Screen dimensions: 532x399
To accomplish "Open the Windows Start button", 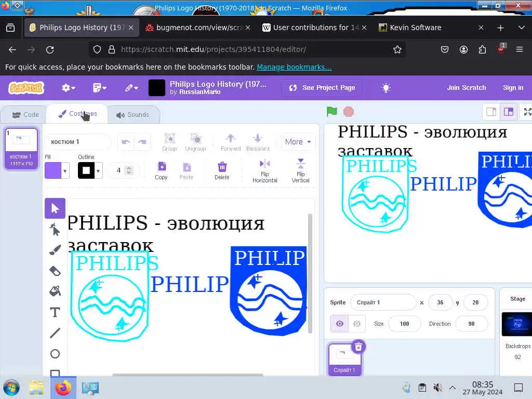I will click(11, 388).
